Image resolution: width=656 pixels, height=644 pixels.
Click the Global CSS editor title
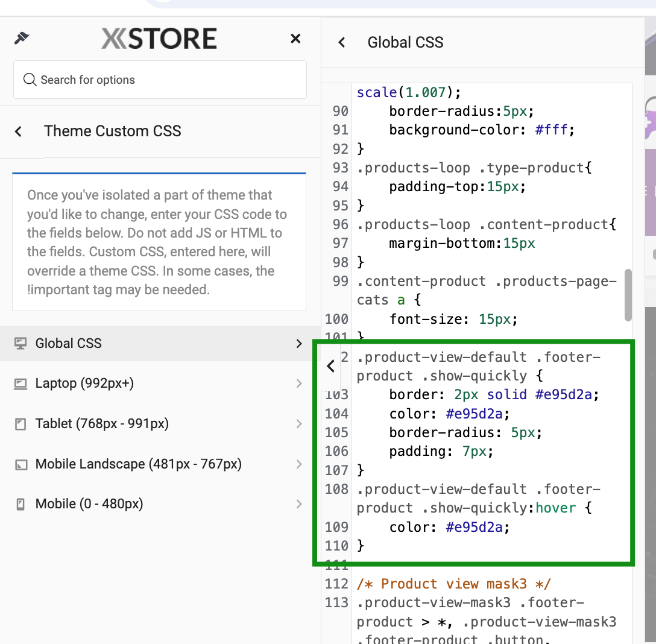pos(405,42)
